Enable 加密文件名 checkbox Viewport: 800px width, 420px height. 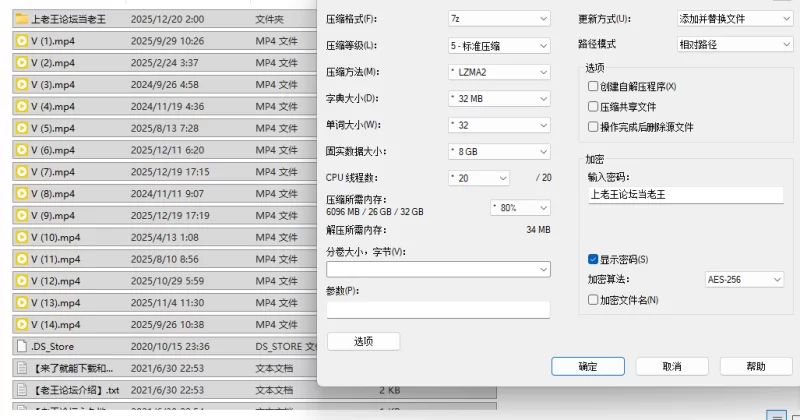(x=593, y=300)
